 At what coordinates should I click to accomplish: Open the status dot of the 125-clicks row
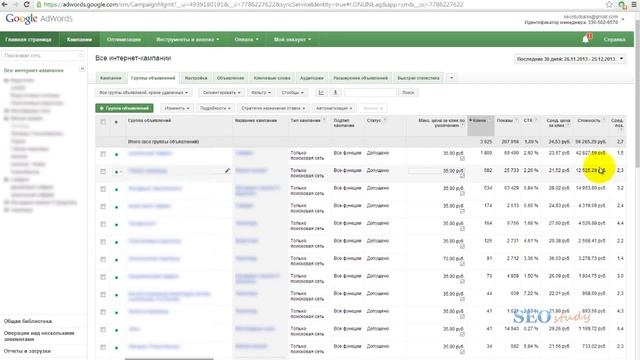point(117,242)
